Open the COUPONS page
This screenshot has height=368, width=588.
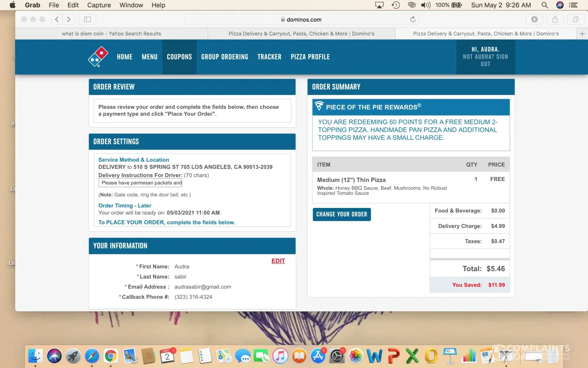[x=179, y=57]
